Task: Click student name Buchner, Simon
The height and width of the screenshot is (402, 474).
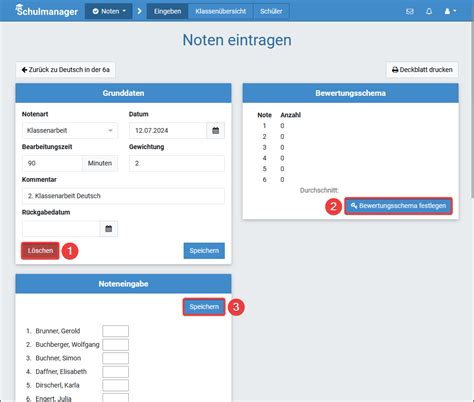Action: (x=58, y=358)
